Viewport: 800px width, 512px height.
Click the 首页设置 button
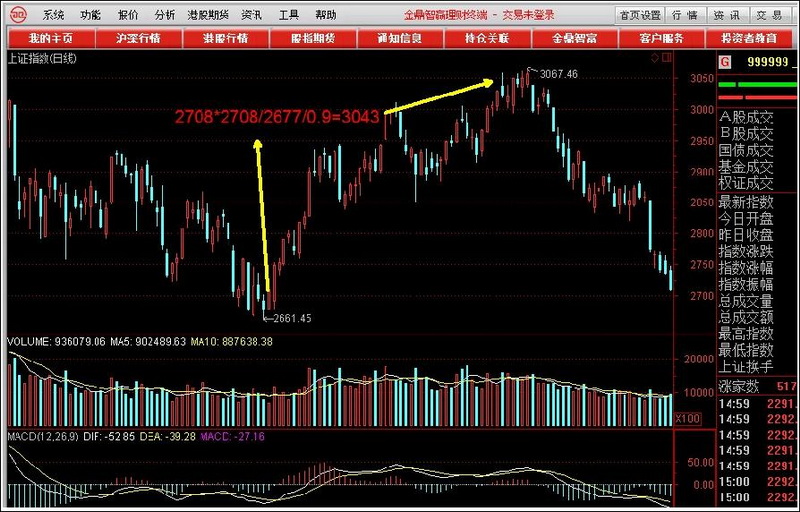[x=639, y=15]
